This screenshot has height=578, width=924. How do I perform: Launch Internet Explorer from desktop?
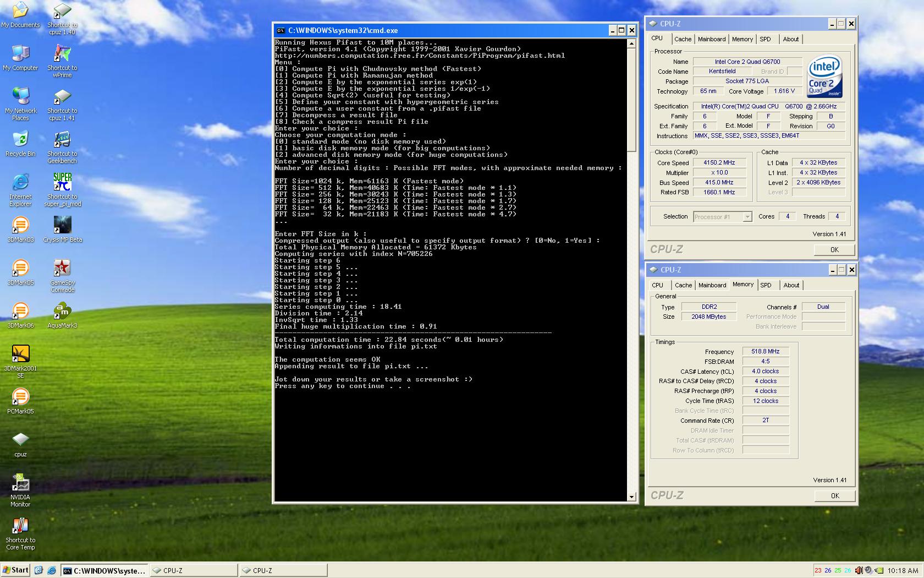click(20, 190)
